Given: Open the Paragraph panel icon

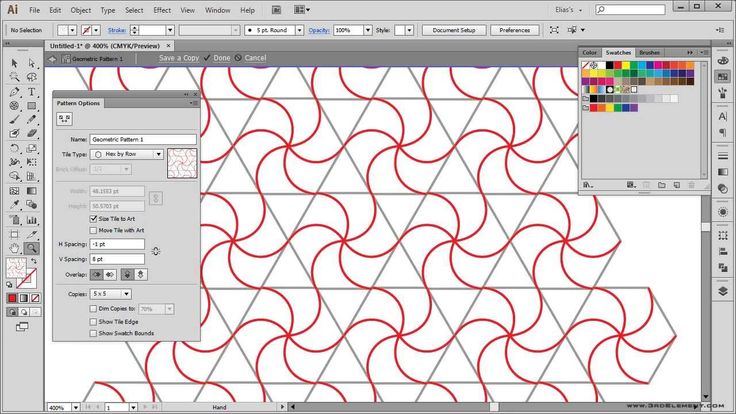Looking at the screenshot, I should tap(723, 133).
